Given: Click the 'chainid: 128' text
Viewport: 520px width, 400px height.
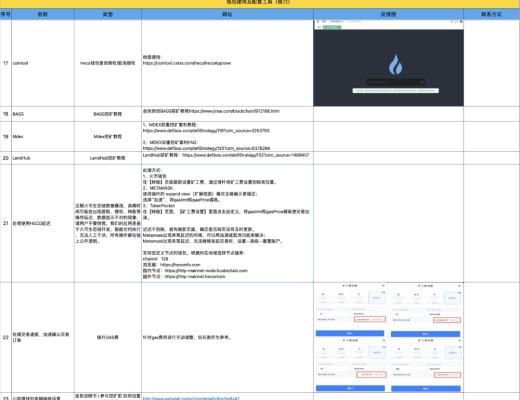Looking at the screenshot, I should pyautogui.click(x=155, y=259).
